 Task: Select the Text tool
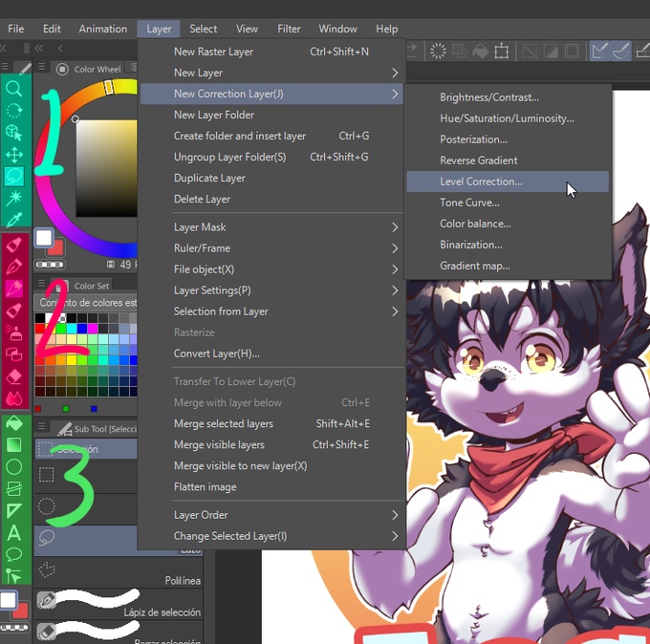(x=13, y=532)
